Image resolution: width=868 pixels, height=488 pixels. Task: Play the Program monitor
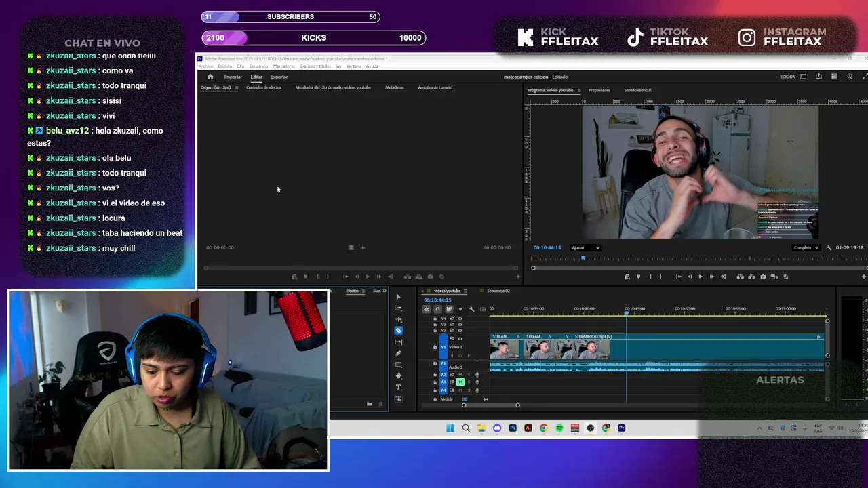(x=701, y=277)
